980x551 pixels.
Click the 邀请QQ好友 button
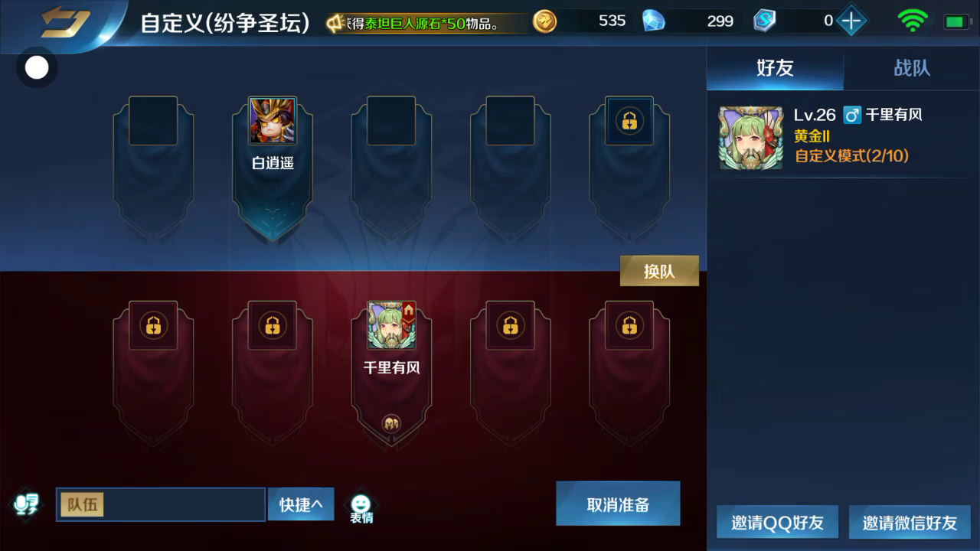coord(777,523)
